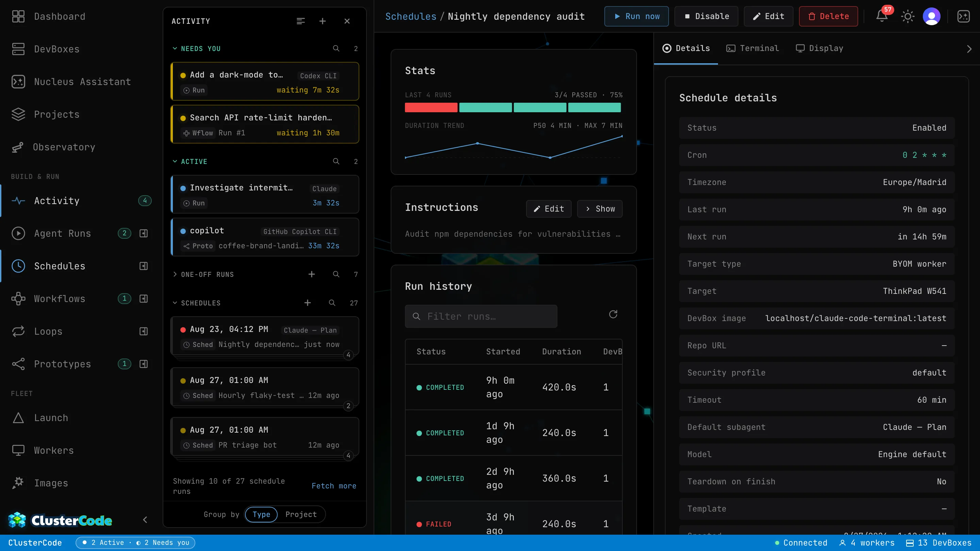Viewport: 980px width, 551px height.
Task: Delete this schedule
Action: coord(828,16)
